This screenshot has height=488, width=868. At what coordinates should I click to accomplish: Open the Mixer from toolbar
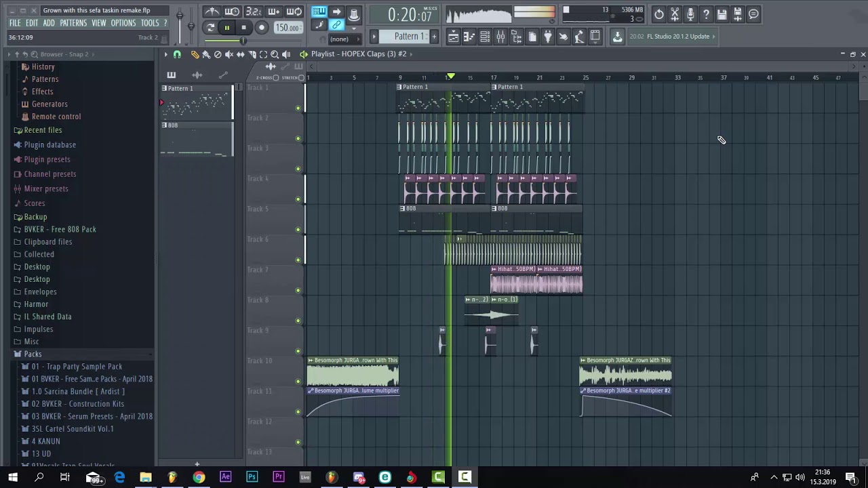[x=500, y=37]
